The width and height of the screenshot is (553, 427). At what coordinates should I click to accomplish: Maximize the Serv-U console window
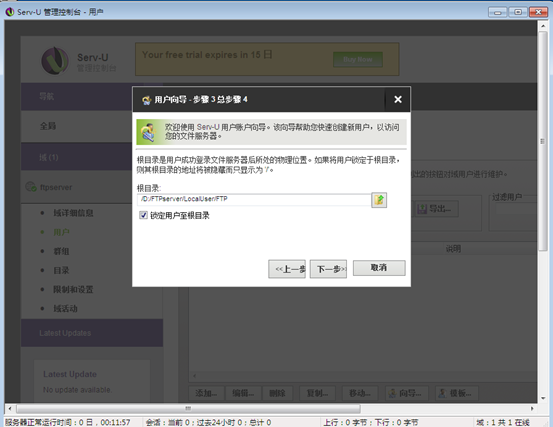(x=518, y=12)
